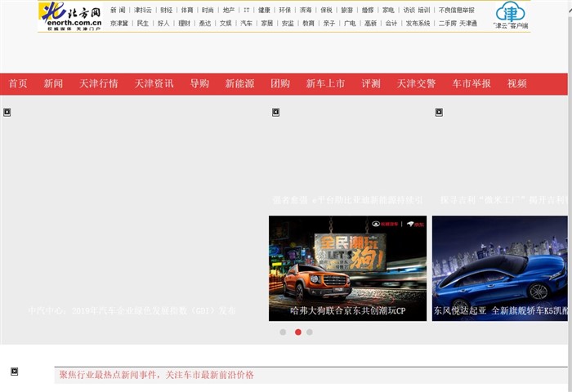Open the 财经 header link
Screen dimensions: 572x392
[x=167, y=11]
